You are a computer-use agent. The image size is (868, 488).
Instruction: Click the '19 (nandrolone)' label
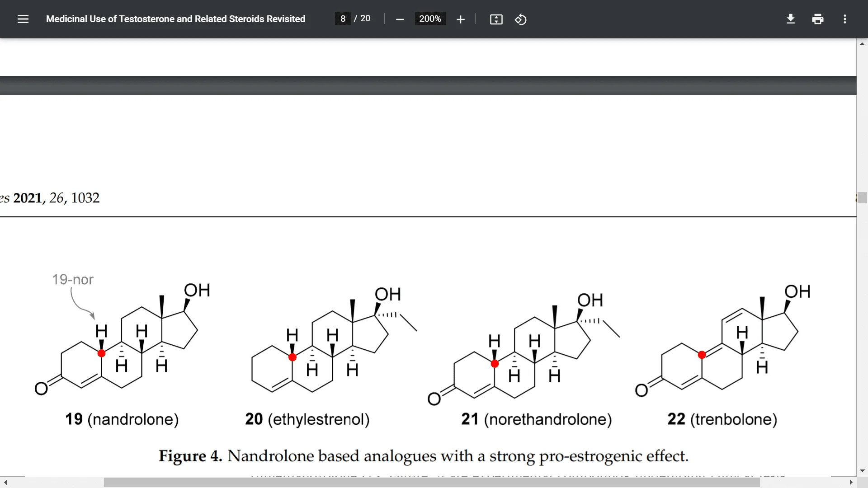(122, 419)
